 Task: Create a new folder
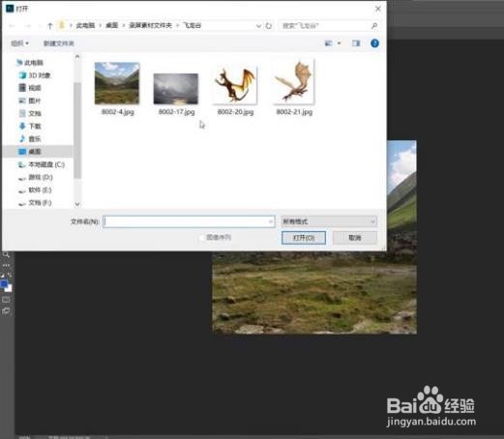coord(59,44)
